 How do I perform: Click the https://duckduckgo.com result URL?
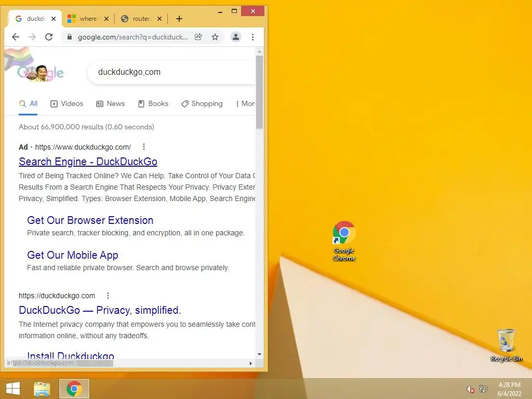[57, 296]
